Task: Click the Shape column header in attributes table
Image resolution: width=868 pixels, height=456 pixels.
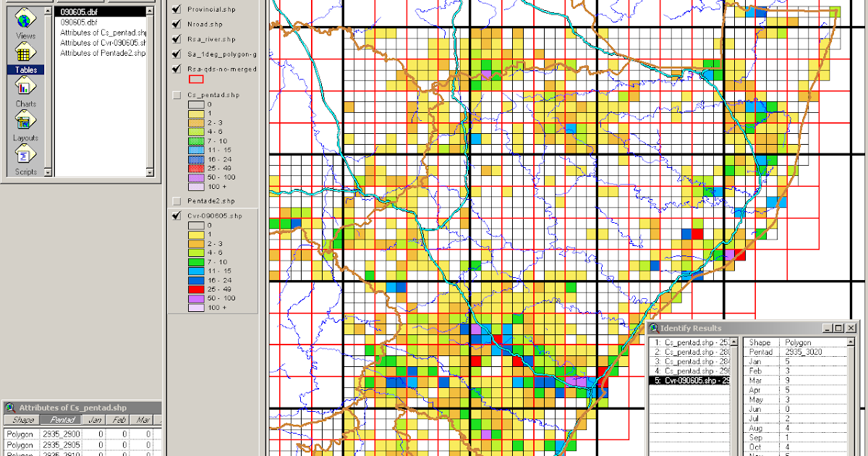Action: pos(22,420)
